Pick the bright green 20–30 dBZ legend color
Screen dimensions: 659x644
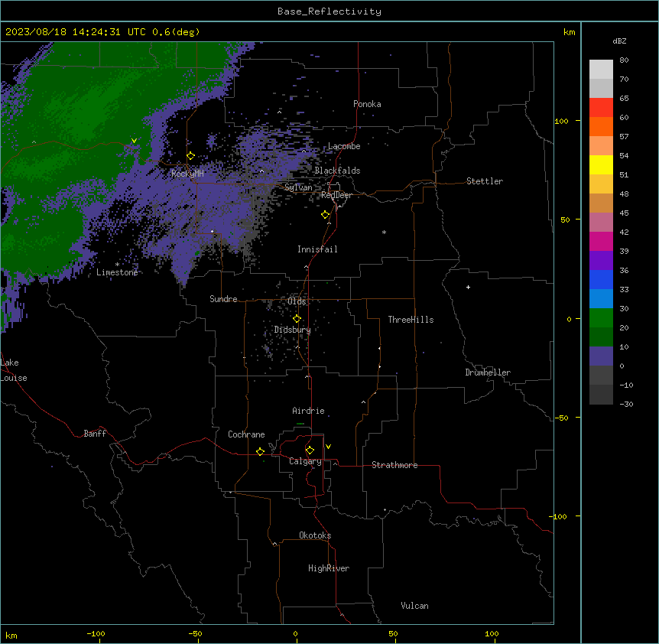click(601, 318)
